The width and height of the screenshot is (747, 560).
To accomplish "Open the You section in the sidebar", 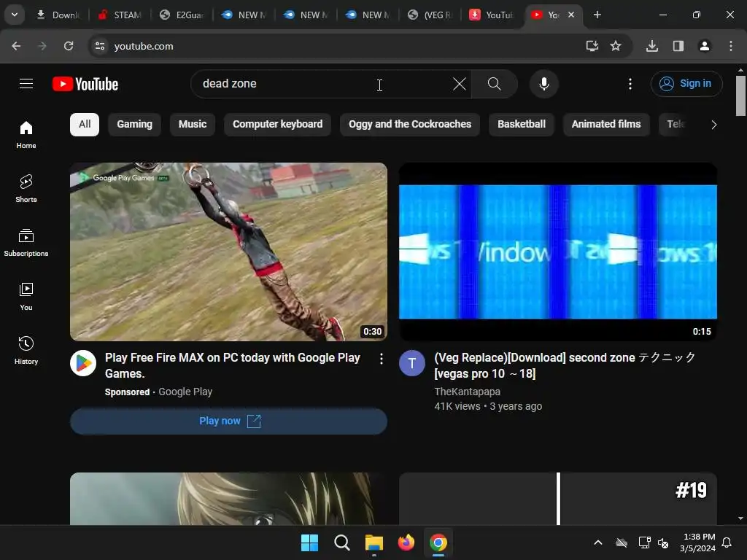I will pos(26,296).
